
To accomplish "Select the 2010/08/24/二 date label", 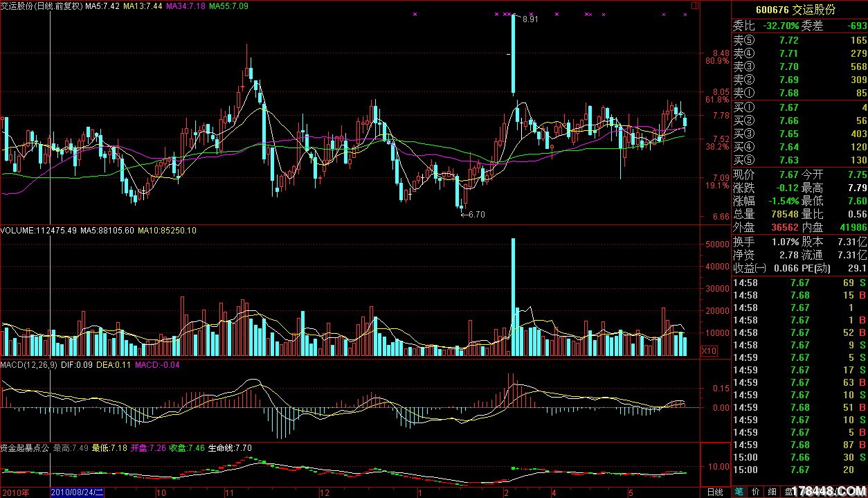I will tap(78, 492).
